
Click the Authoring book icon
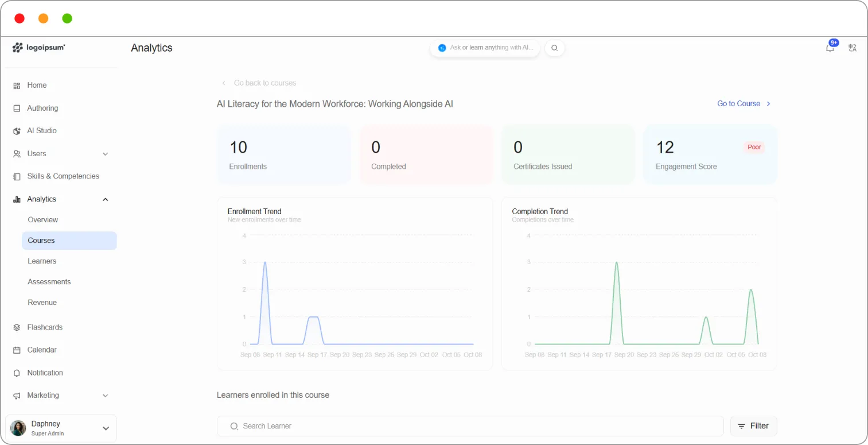[x=17, y=108]
